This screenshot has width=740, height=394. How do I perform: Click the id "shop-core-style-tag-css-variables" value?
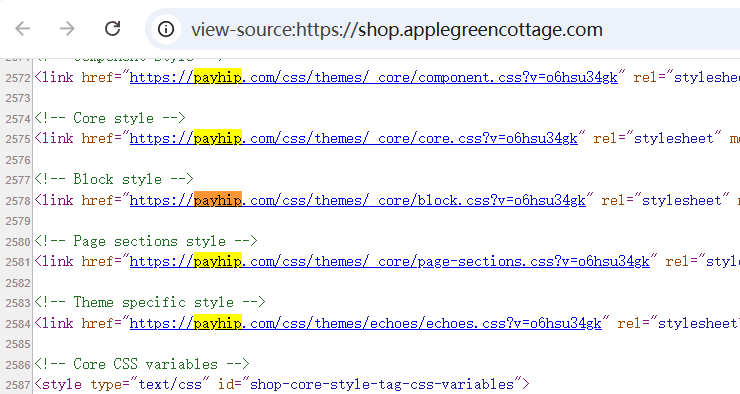[x=381, y=385]
